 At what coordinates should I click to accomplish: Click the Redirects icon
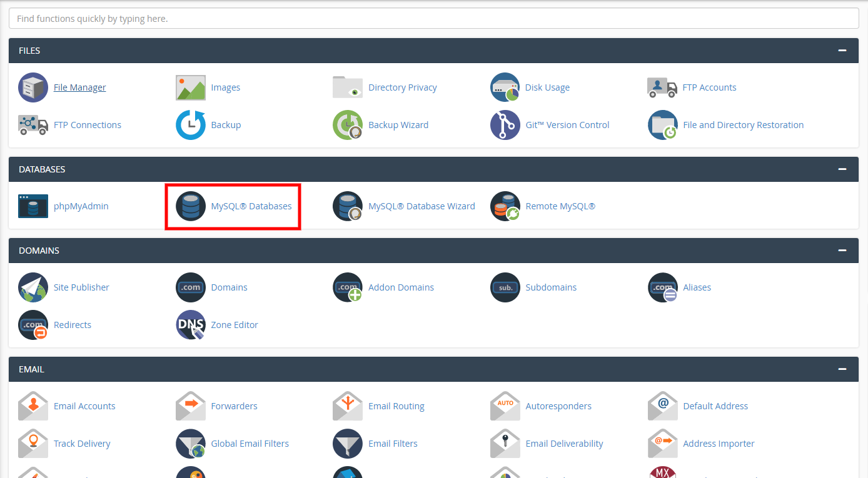point(33,325)
